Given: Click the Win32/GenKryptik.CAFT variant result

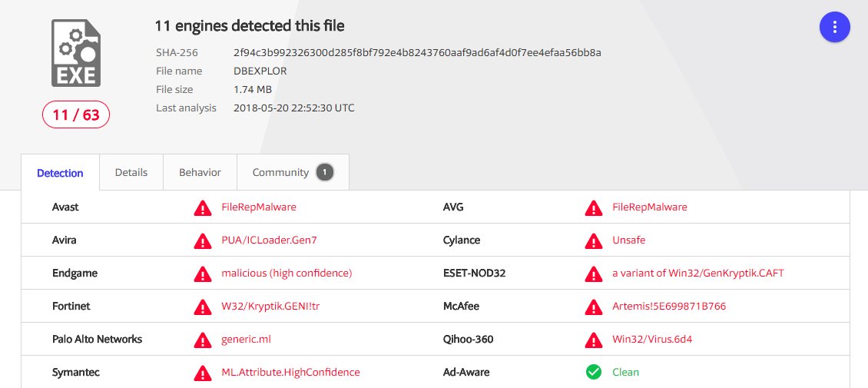Looking at the screenshot, I should point(698,273).
